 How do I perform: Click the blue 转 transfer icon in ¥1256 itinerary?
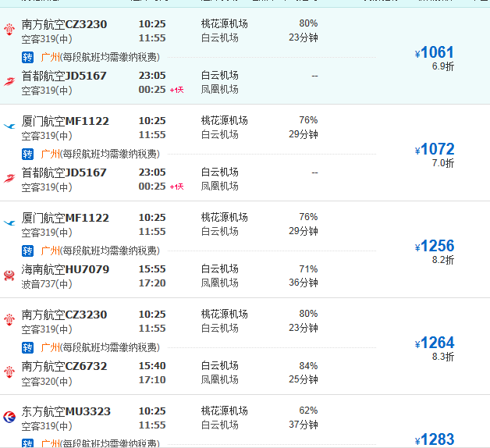(x=27, y=251)
